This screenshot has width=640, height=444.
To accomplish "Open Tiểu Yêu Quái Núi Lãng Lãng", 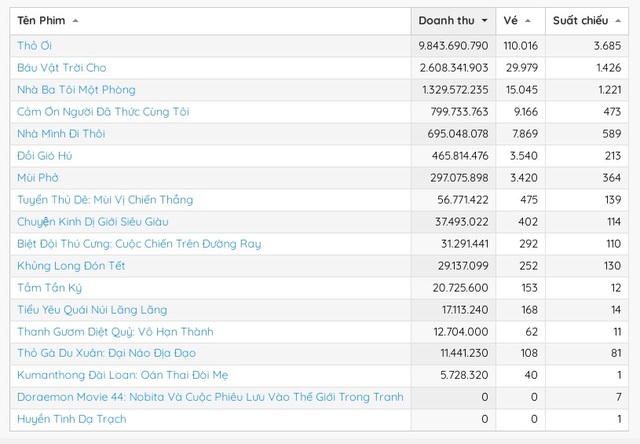I will tap(92, 310).
